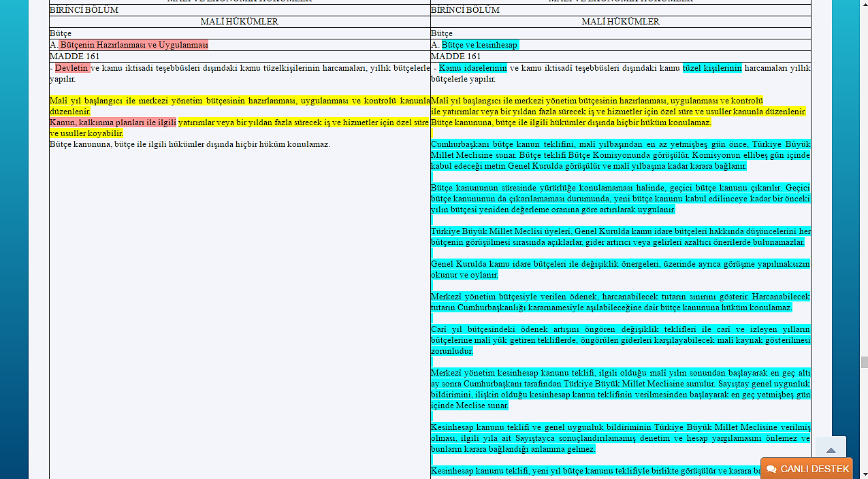Viewport: 868px width, 479px height.
Task: Click 'MALİ HÜKÜMLER' heading in the right column
Action: (x=620, y=22)
